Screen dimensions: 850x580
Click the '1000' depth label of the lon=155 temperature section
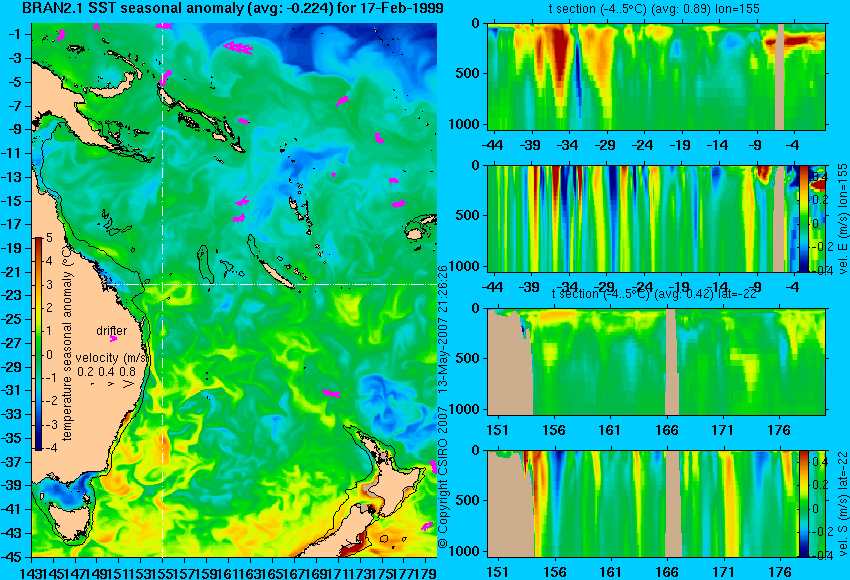click(465, 124)
